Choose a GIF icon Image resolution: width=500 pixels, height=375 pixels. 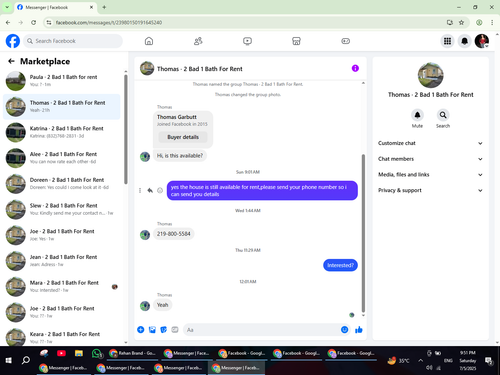175,330
